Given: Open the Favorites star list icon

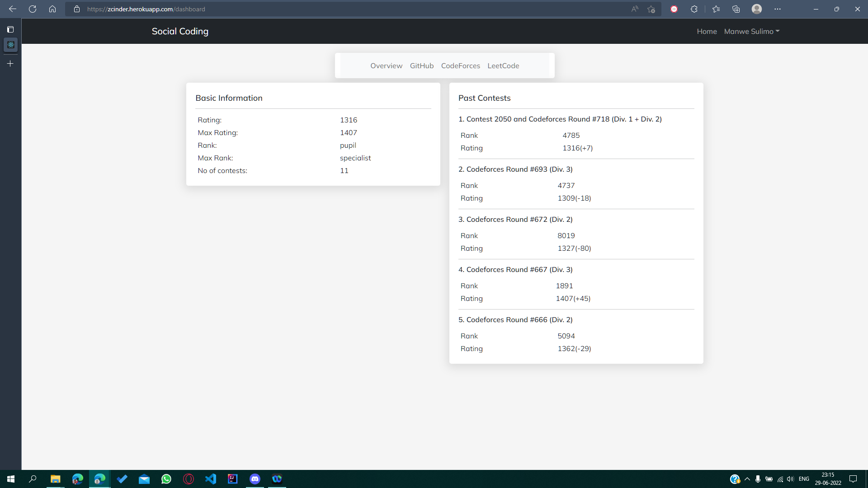Looking at the screenshot, I should pyautogui.click(x=716, y=9).
